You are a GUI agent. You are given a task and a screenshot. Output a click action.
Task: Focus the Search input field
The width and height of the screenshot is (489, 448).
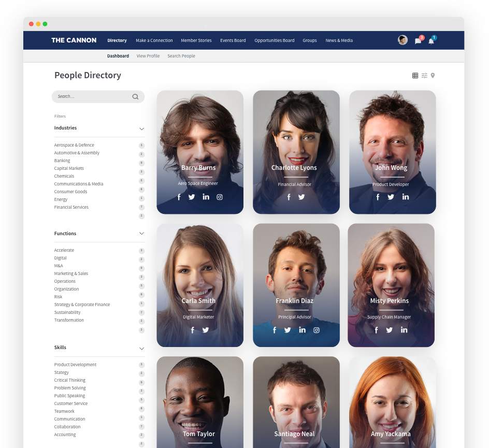[x=98, y=97]
